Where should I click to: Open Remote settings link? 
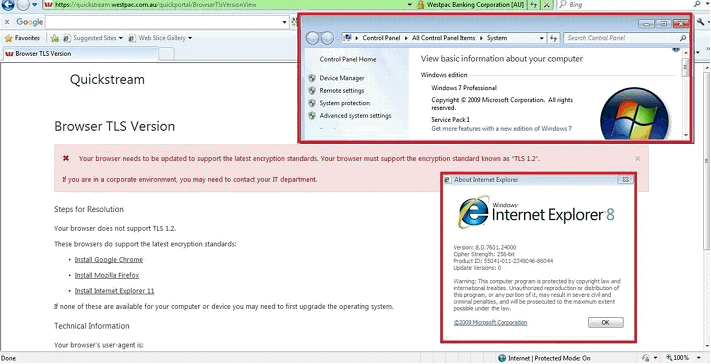point(342,91)
